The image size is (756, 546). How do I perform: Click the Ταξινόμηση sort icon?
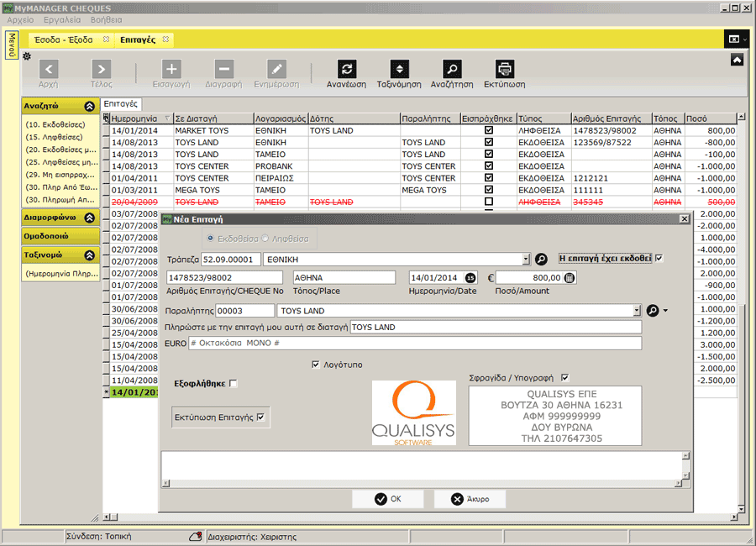pyautogui.click(x=399, y=69)
